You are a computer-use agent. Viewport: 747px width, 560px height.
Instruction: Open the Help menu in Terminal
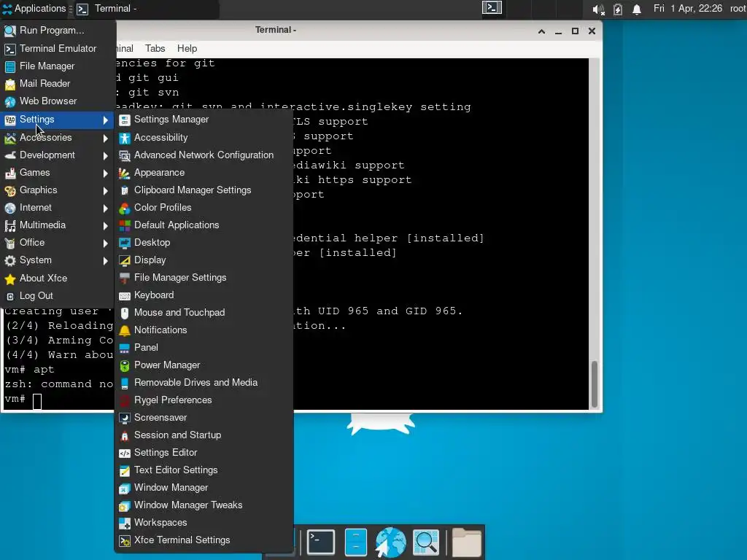[x=187, y=49]
